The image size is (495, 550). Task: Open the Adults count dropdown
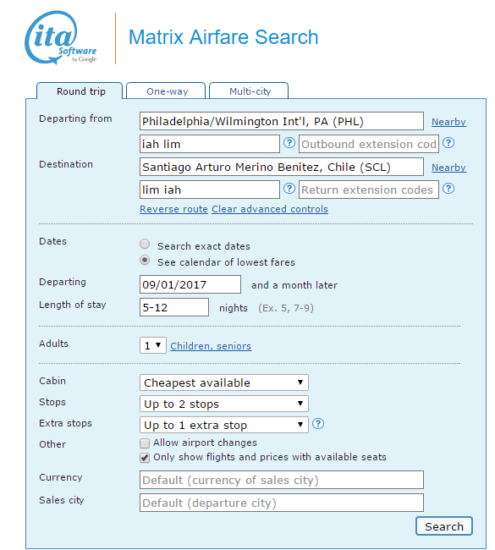(153, 346)
